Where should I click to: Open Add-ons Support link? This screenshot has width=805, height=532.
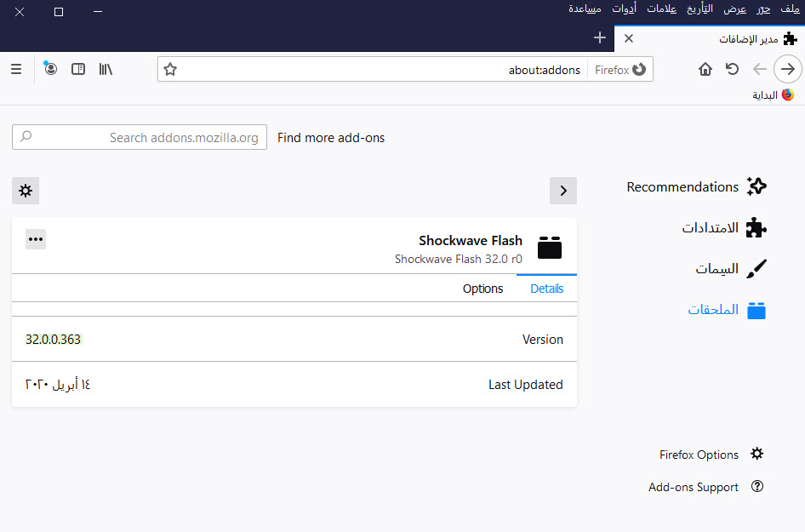(706, 487)
